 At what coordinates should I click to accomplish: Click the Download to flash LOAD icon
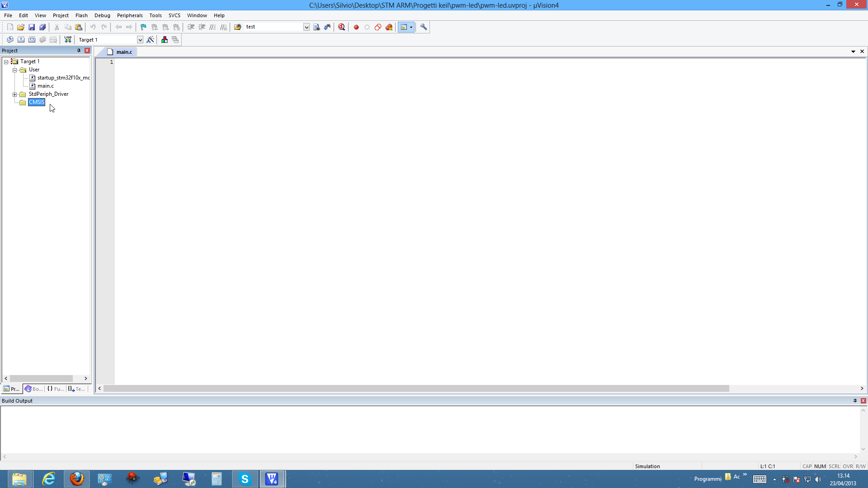(68, 40)
